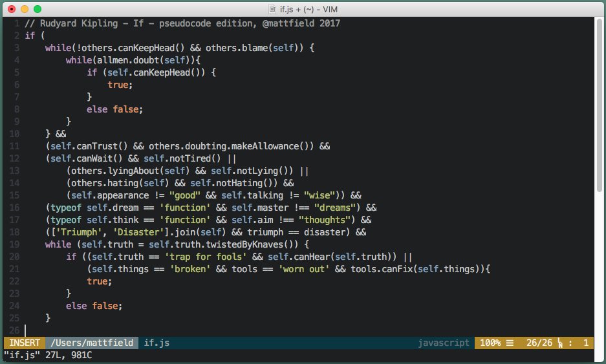Click the "if.js" 27L, 981C message
The height and width of the screenshot is (364, 606).
(48, 355)
